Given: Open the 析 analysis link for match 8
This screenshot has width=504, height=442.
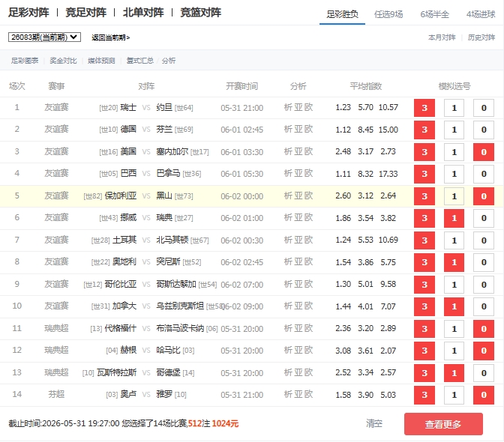Looking at the screenshot, I should 288,262.
